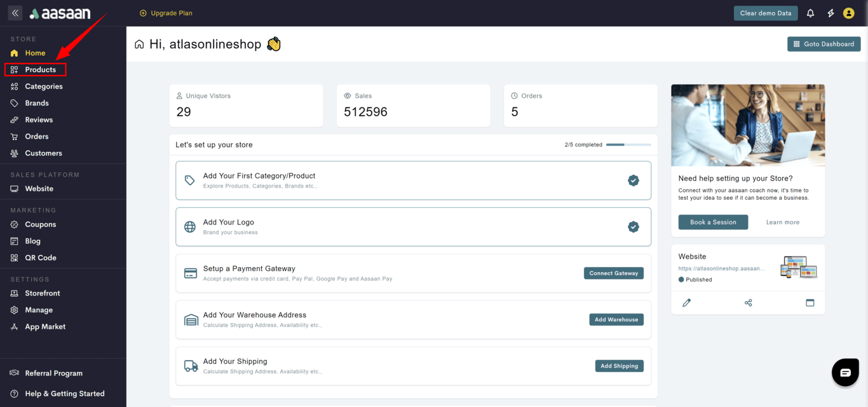Click the share website icon
Viewport: 868px width, 407px height.
click(x=748, y=303)
